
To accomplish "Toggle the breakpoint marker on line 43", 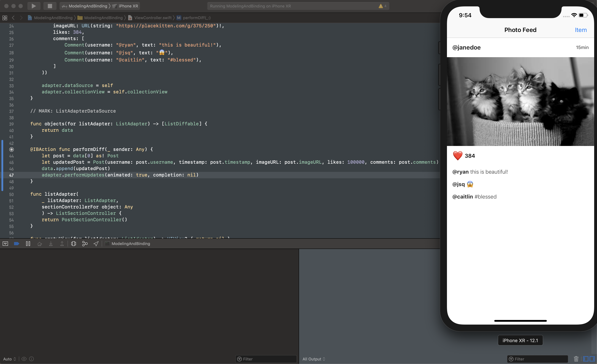I will [x=12, y=149].
